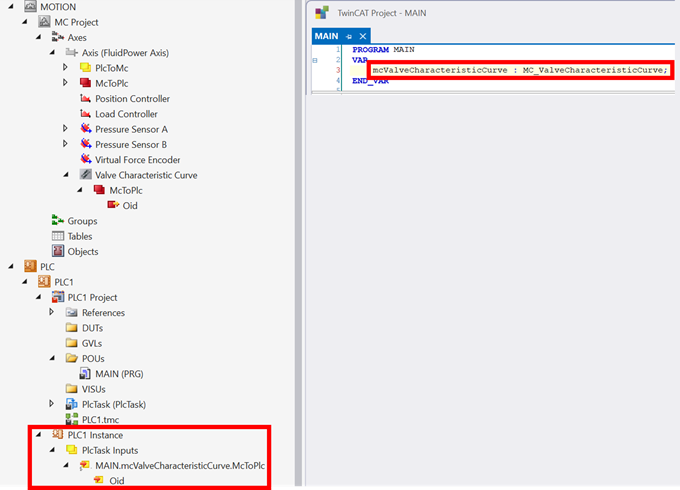Click the Position Controller icon
Screen dimensions: 680x490
point(85,98)
